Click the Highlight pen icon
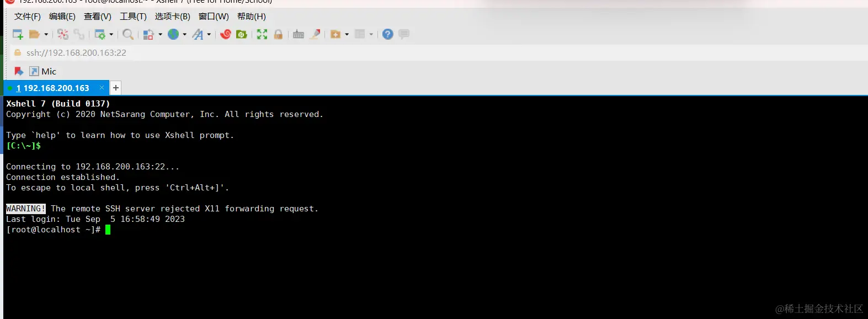The height and width of the screenshot is (319, 868). click(315, 34)
